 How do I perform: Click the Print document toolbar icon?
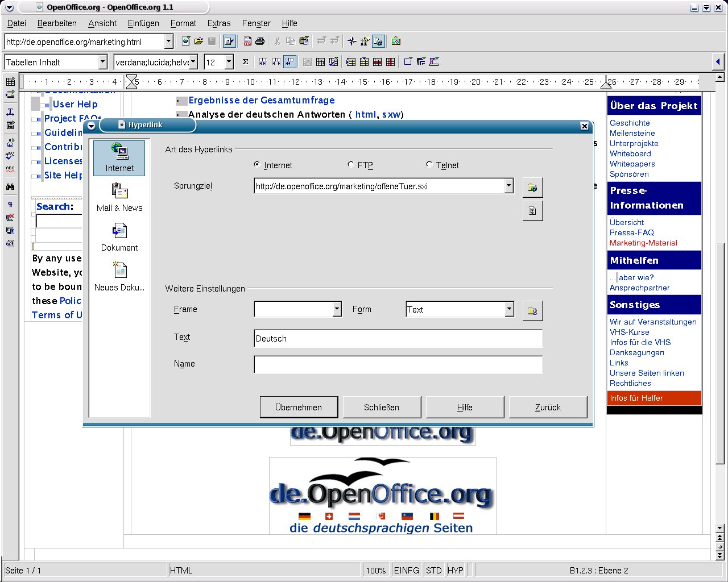[x=260, y=41]
